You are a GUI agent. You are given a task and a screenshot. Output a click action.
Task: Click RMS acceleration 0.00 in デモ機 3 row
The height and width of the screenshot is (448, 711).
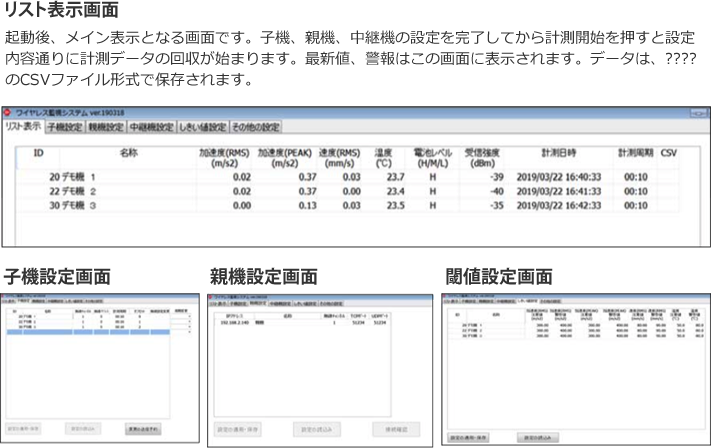pyautogui.click(x=242, y=205)
